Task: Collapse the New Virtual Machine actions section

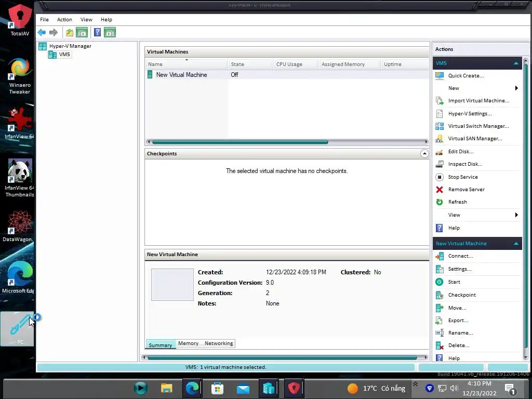Action: (516, 244)
